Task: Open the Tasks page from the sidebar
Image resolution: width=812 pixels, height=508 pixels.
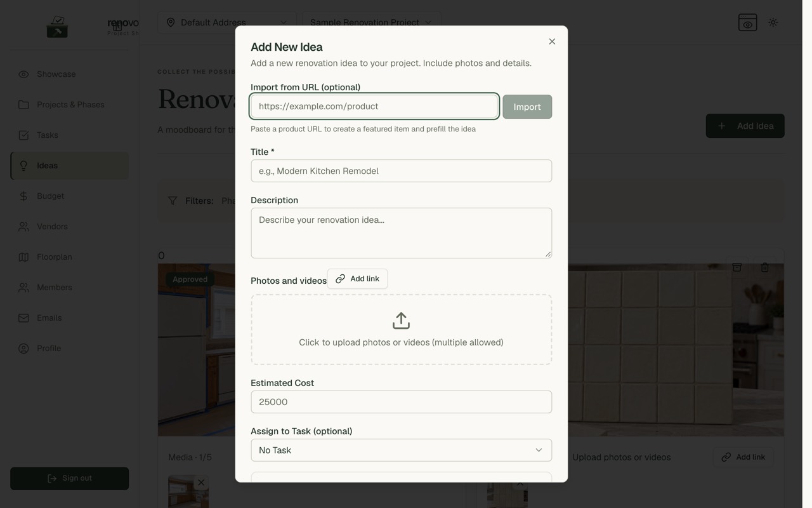Action: pyautogui.click(x=70, y=135)
